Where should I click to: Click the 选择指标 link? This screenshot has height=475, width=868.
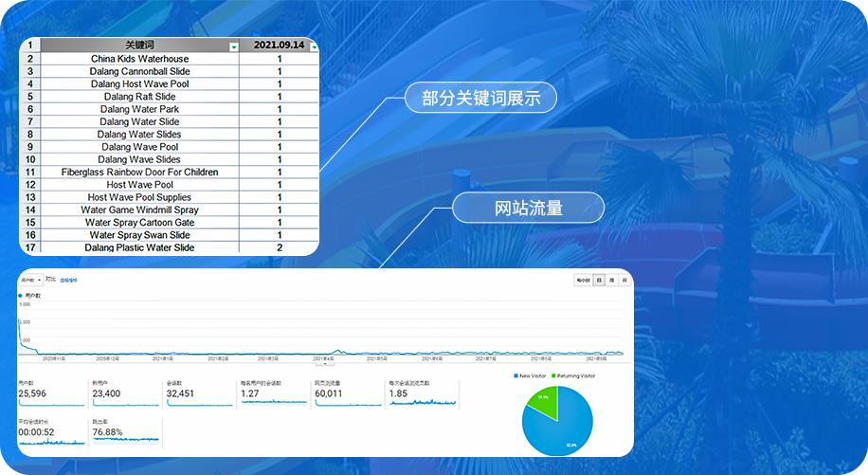coord(68,281)
